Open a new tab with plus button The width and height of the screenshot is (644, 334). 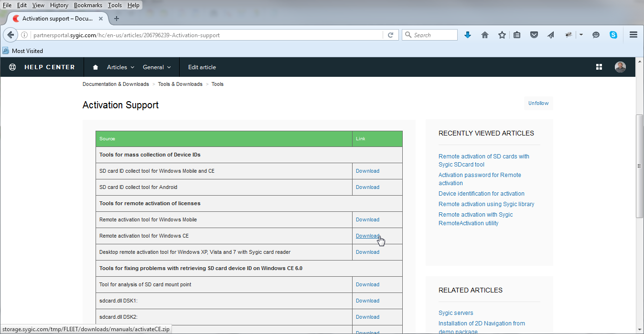click(x=117, y=19)
